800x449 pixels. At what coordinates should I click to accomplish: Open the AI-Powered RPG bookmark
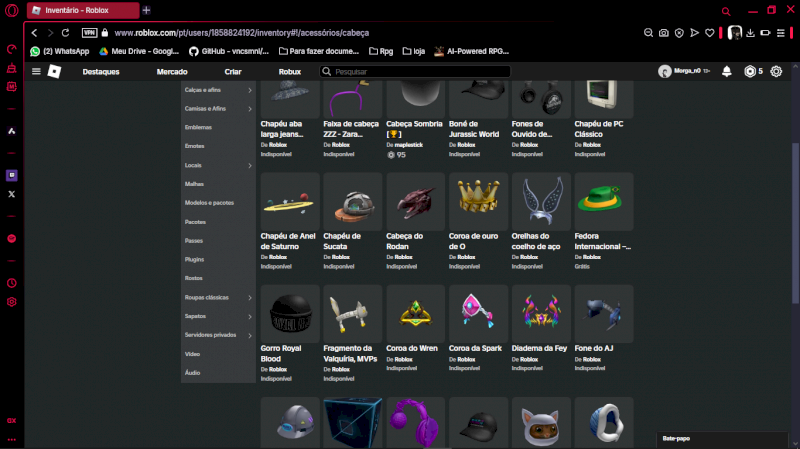471,51
